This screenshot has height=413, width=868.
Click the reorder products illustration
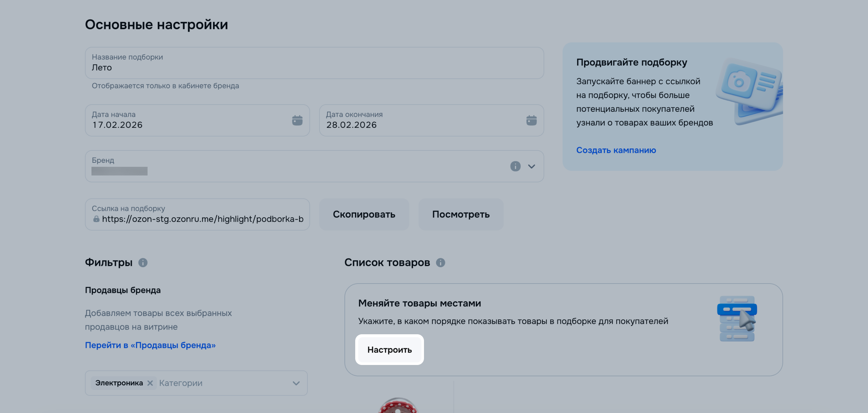coord(736,318)
